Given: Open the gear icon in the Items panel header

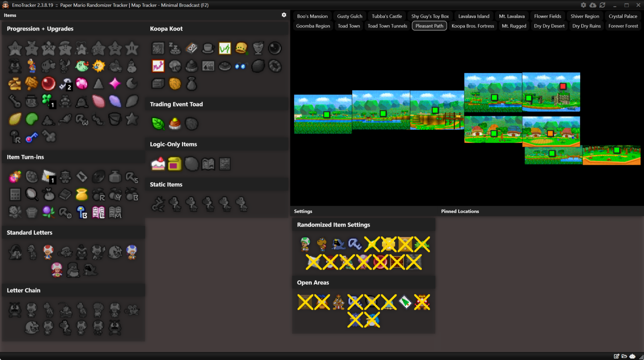Looking at the screenshot, I should point(284,14).
